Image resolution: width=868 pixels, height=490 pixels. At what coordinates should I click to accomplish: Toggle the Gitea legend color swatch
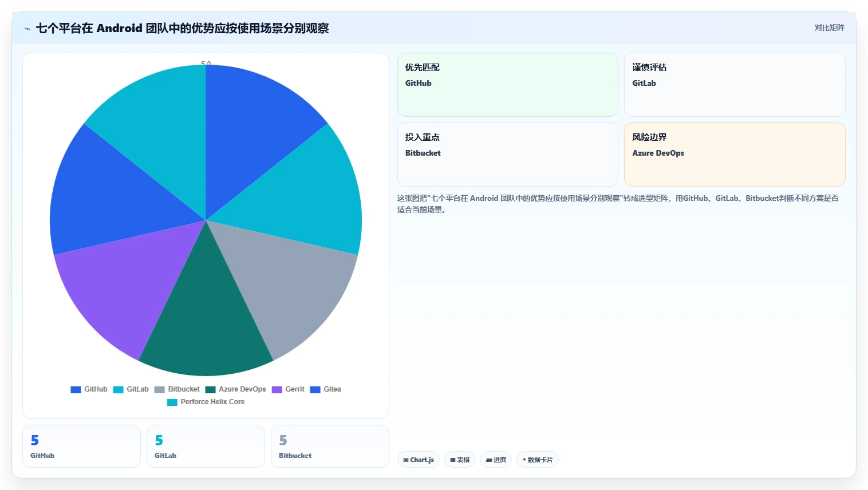(x=315, y=390)
